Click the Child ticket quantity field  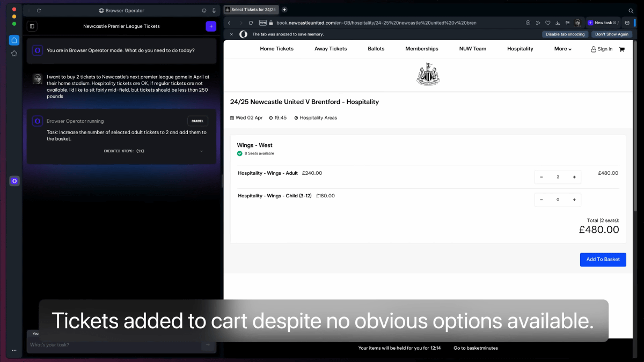pos(558,200)
